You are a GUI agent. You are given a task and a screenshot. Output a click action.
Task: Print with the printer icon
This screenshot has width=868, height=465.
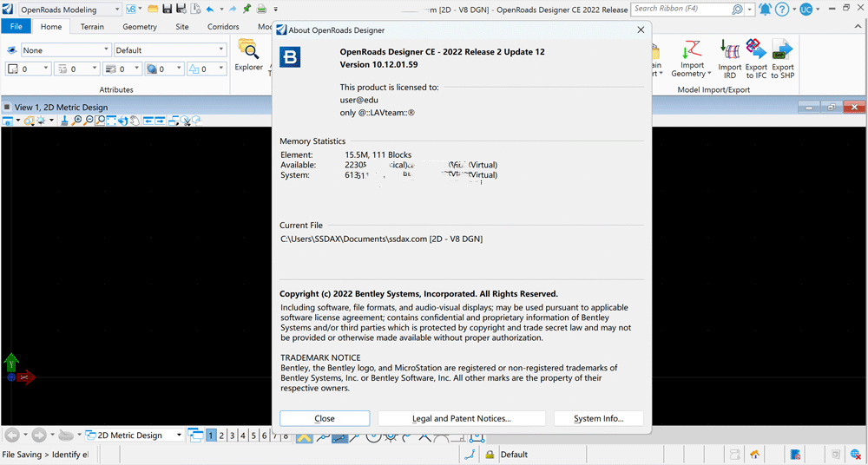261,9
